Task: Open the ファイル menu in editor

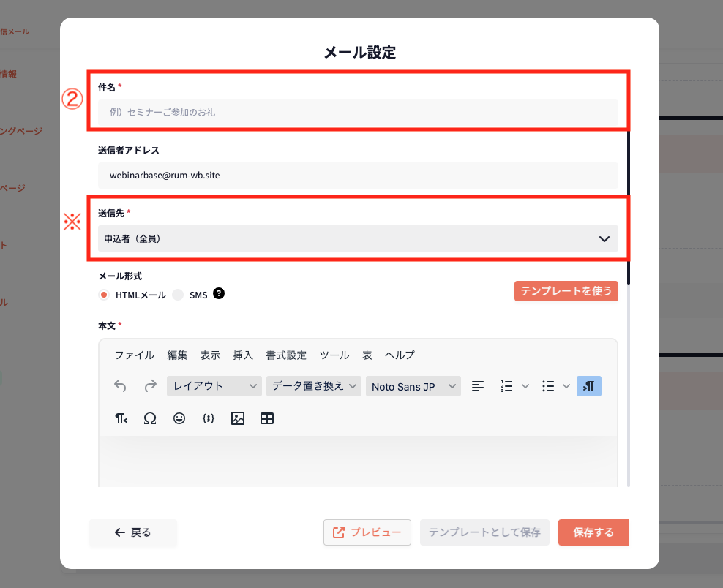Action: tap(134, 355)
